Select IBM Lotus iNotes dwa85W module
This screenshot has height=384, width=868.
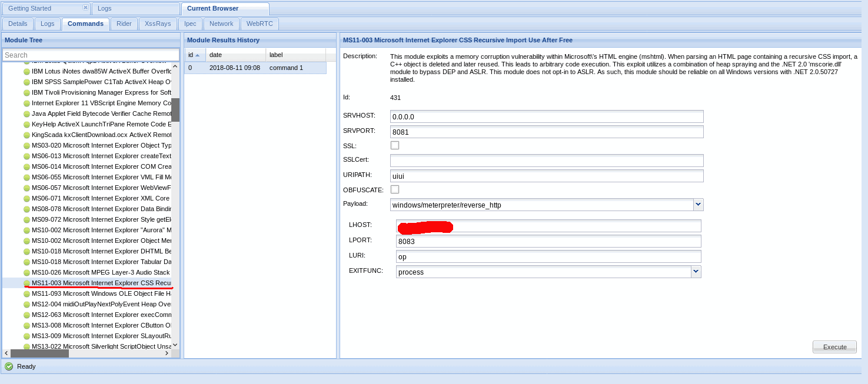coord(101,71)
